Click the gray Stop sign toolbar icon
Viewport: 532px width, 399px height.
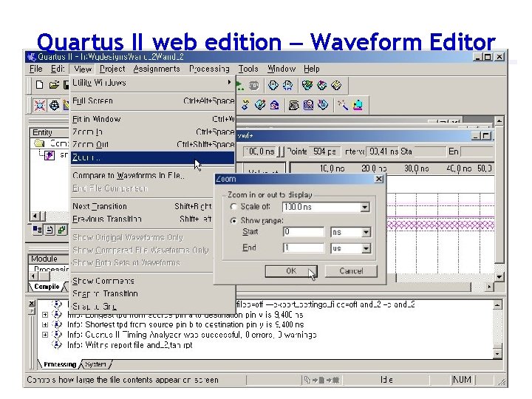[253, 86]
